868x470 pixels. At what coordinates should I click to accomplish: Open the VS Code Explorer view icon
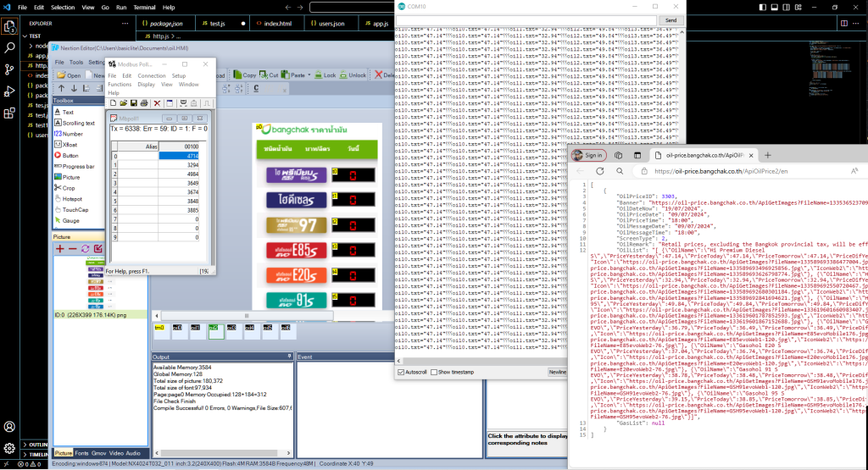(x=9, y=26)
